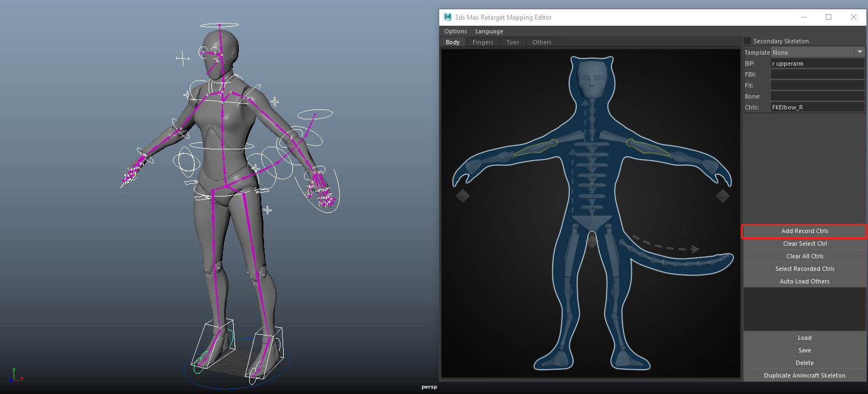Open the Language menu
This screenshot has width=868, height=394.
[489, 31]
